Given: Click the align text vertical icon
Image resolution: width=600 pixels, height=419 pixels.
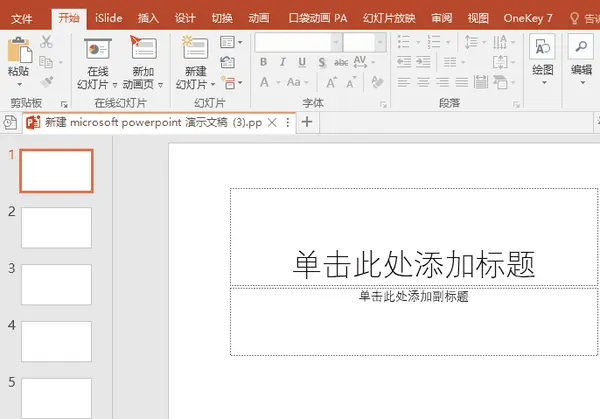Looking at the screenshot, I should pos(500,62).
